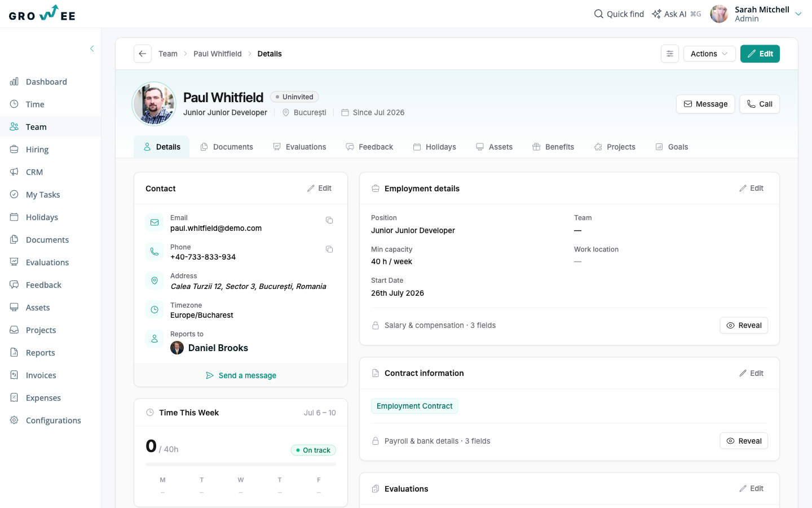
Task: Switch to the Holidays tab
Action: (x=435, y=147)
